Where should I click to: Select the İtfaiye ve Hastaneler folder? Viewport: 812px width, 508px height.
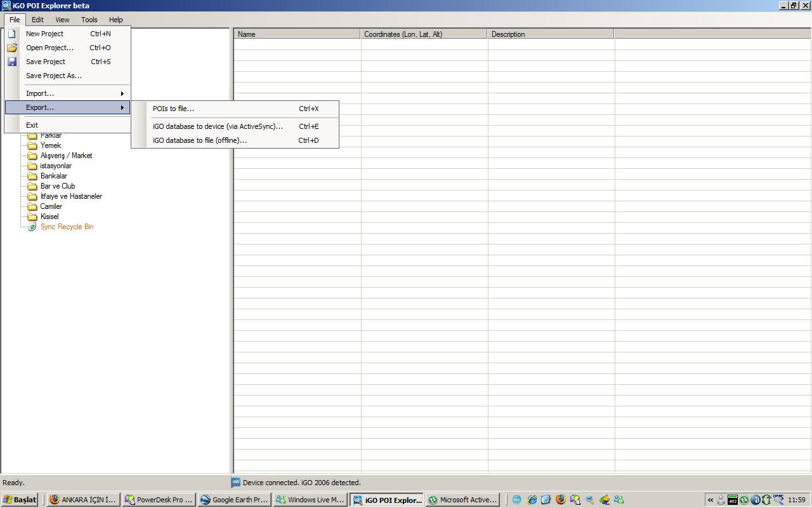pos(71,196)
